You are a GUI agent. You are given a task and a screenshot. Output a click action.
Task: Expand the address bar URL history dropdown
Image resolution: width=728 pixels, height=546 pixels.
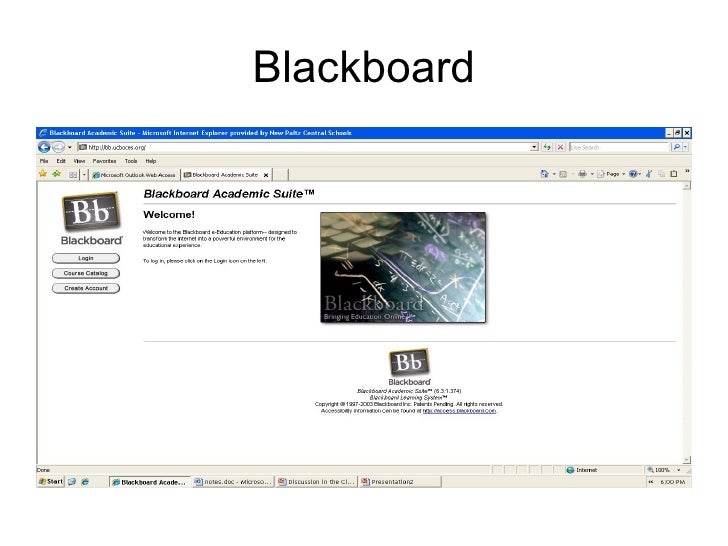point(534,147)
